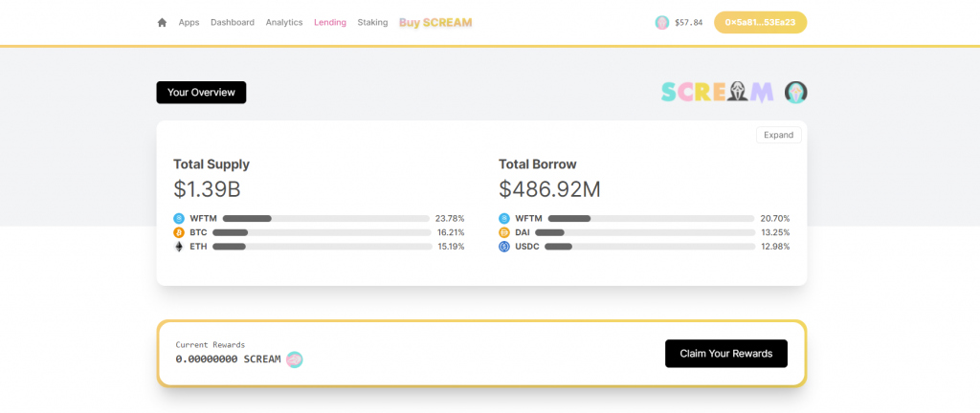Viewport: 980px width, 413px height.
Task: Open the Analytics page
Action: coord(284,22)
